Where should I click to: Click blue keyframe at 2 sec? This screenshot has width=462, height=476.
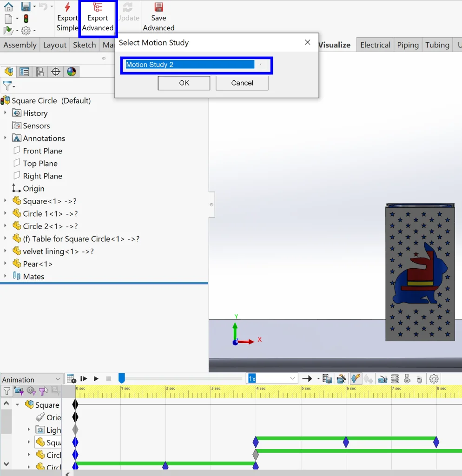point(165,465)
